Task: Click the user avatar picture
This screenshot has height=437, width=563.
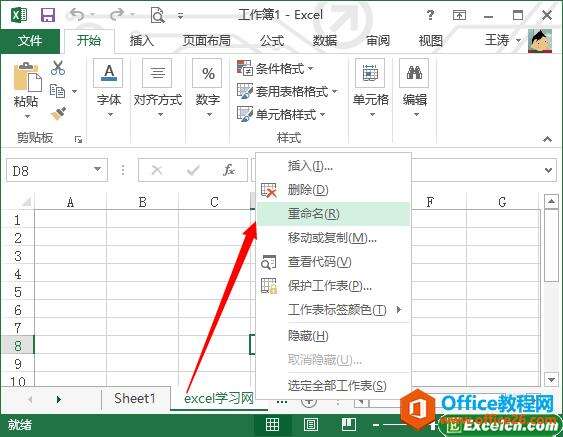Action: (x=540, y=41)
